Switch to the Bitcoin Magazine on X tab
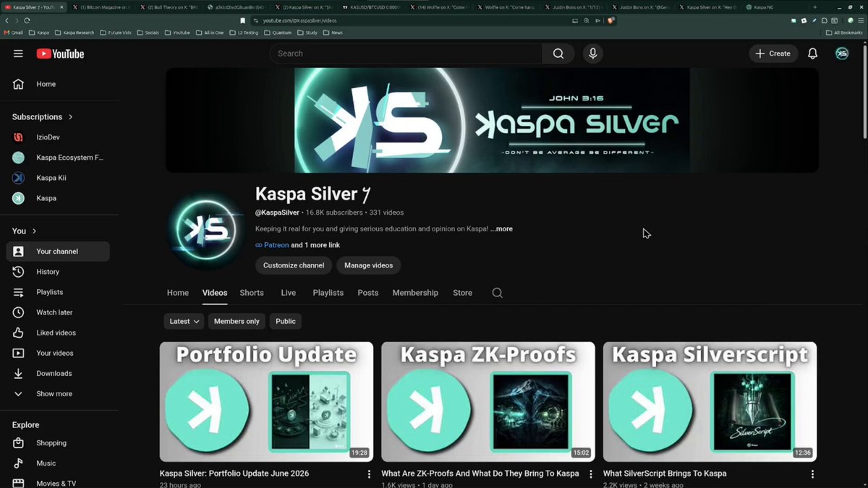The height and width of the screenshot is (488, 868). 100,7
